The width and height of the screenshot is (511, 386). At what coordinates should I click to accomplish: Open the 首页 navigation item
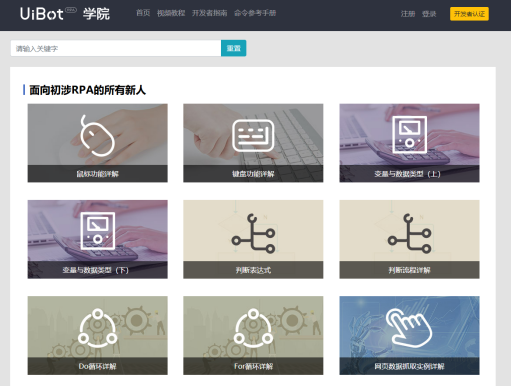tap(143, 13)
